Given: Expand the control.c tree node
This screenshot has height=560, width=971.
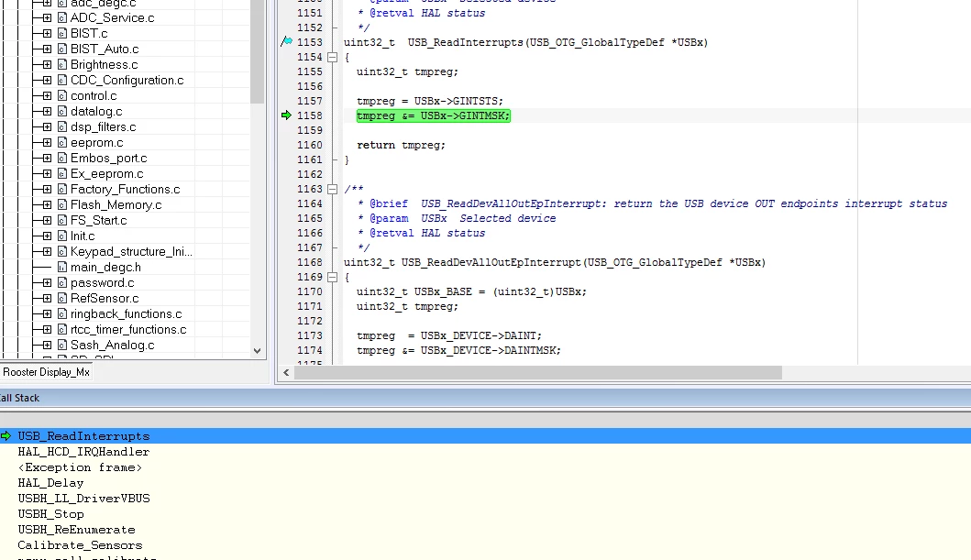Looking at the screenshot, I should [x=47, y=96].
